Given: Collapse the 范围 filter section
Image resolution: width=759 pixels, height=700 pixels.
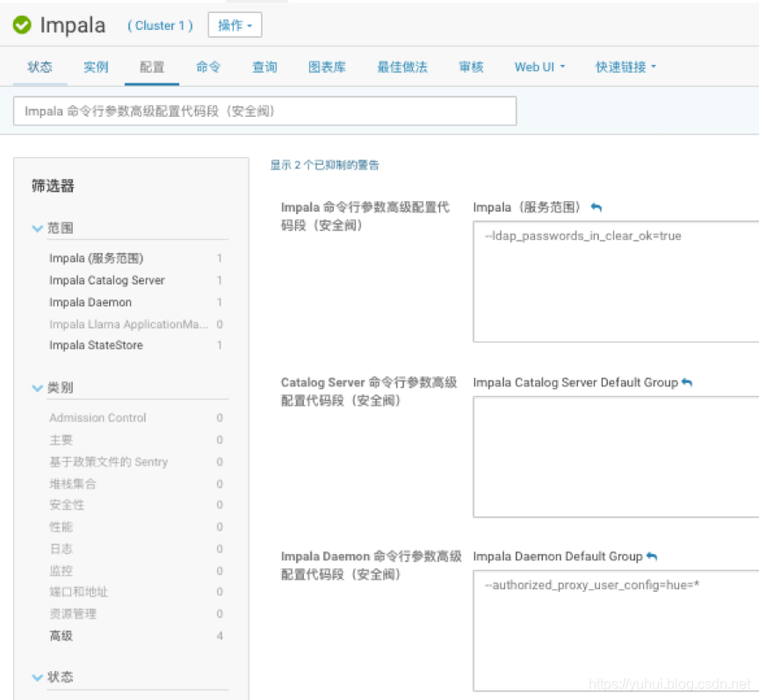Looking at the screenshot, I should pos(37,228).
